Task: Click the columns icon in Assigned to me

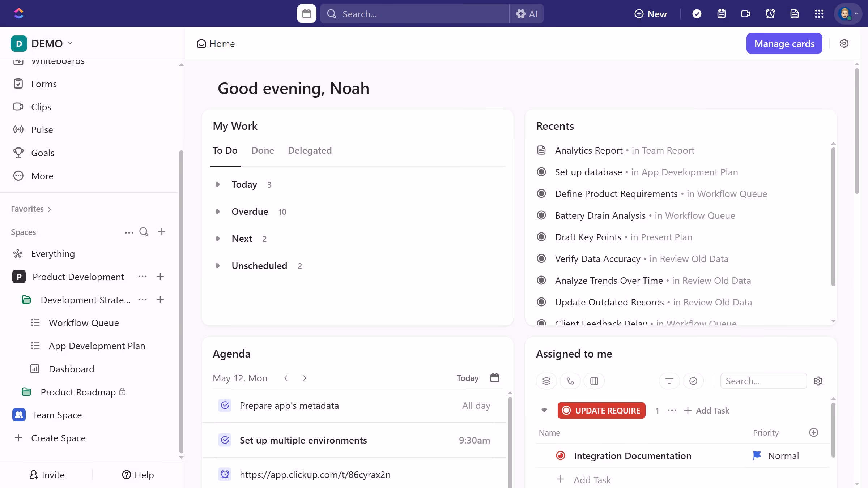Action: coord(594,381)
